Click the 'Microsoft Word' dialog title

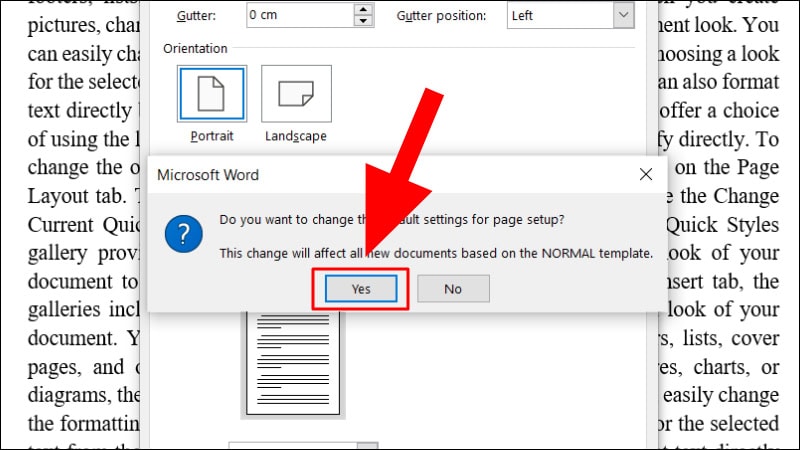[208, 175]
